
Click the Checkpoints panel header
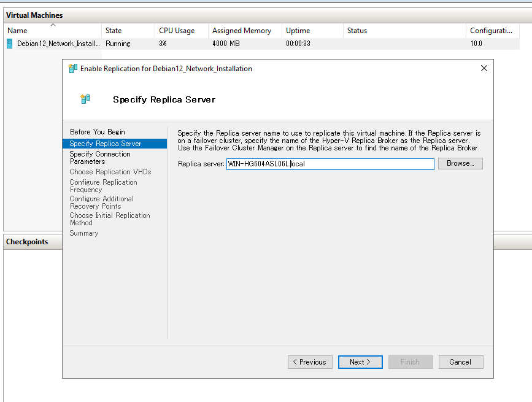pos(27,242)
